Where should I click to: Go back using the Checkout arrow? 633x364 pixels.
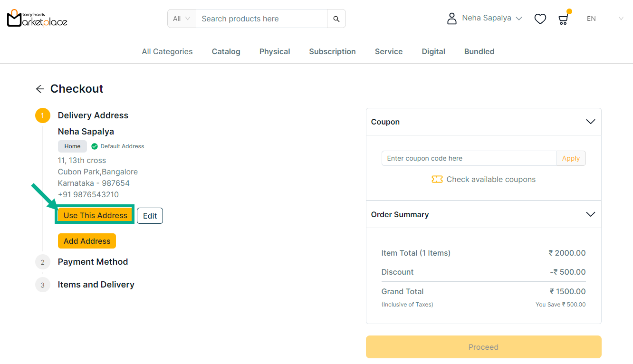(40, 89)
